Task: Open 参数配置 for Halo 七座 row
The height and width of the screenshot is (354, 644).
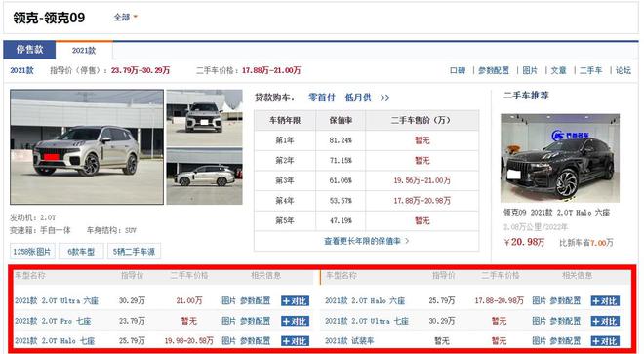Action: coord(255,341)
